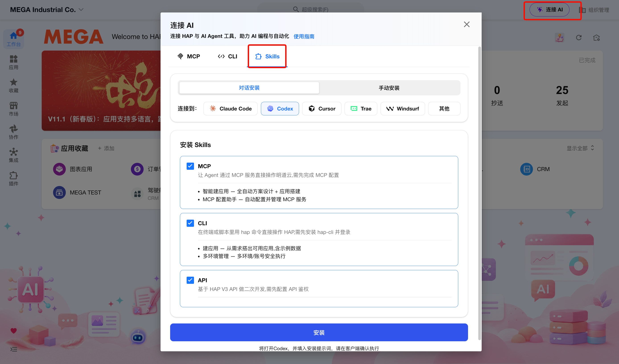Click the dialog's vertical scrollbar
This screenshot has width=619, height=364.
[x=479, y=193]
